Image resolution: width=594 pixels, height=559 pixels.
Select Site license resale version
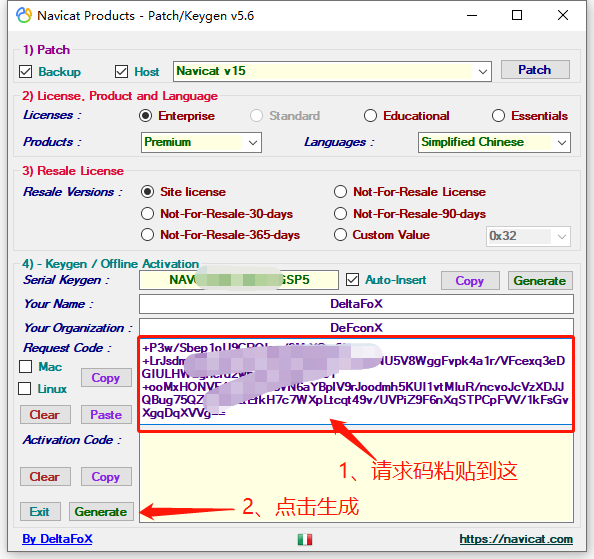pos(147,192)
